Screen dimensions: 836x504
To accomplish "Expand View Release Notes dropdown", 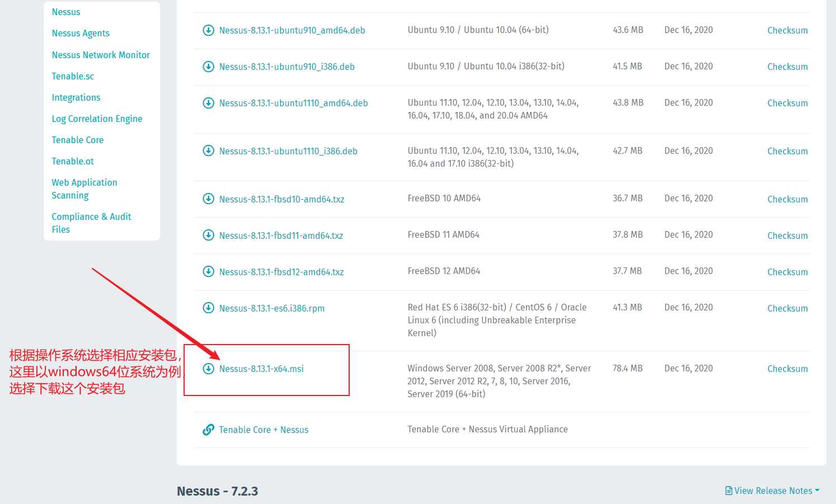I will [x=773, y=491].
